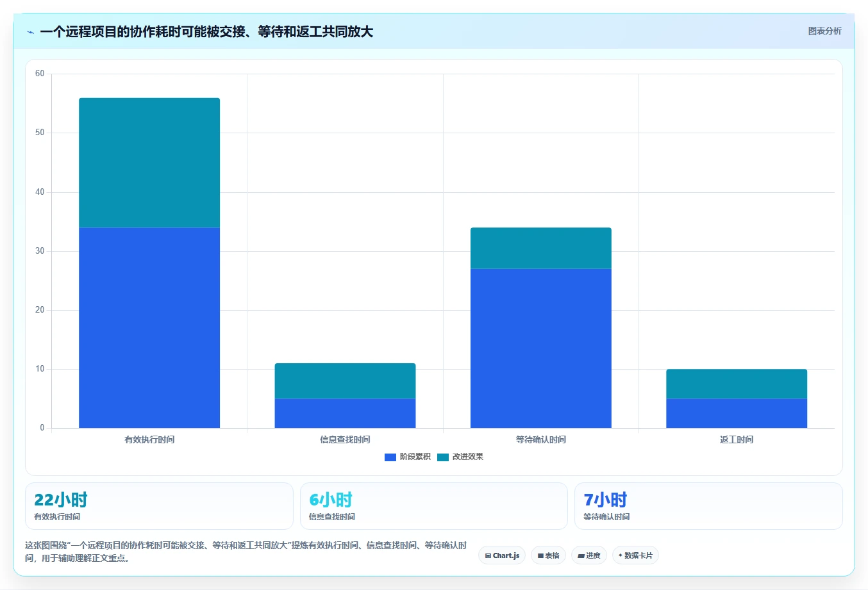Click the blue segment of 信息查找时间 bar
868x590 pixels.
coord(345,413)
